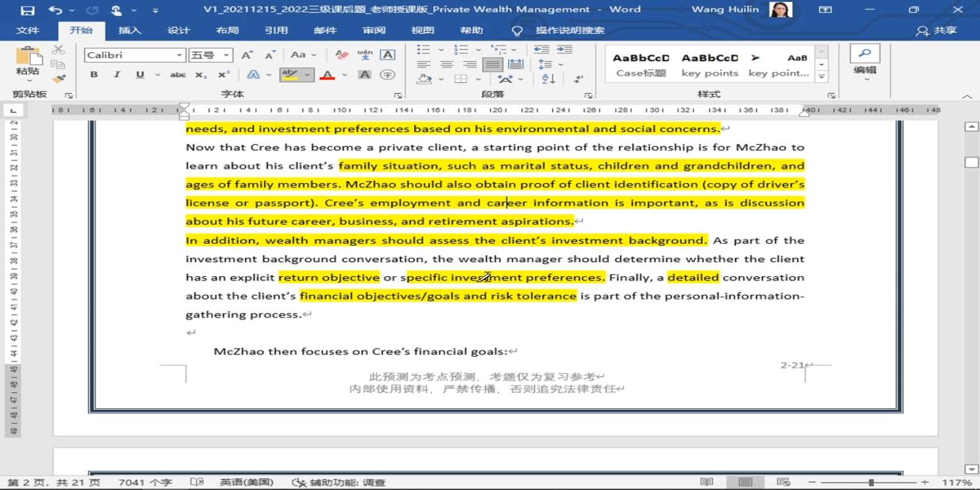Click the Increase Font Size icon
The image size is (980, 490).
click(x=247, y=55)
